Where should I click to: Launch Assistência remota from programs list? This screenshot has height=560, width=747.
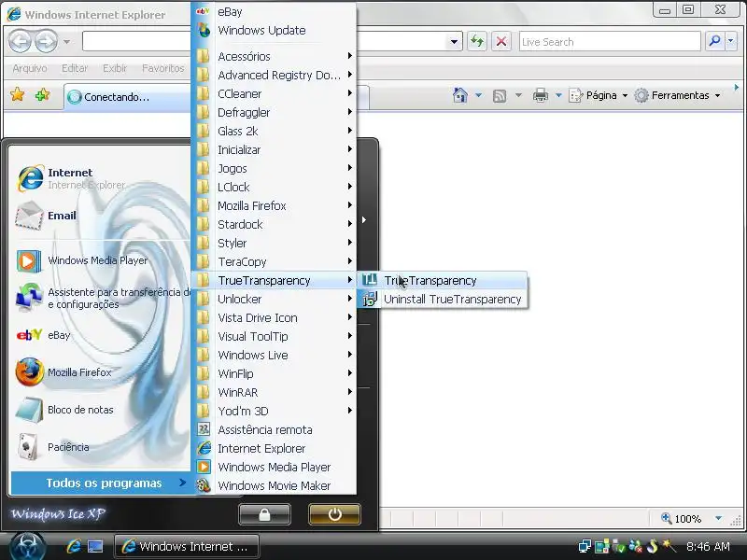point(274,429)
